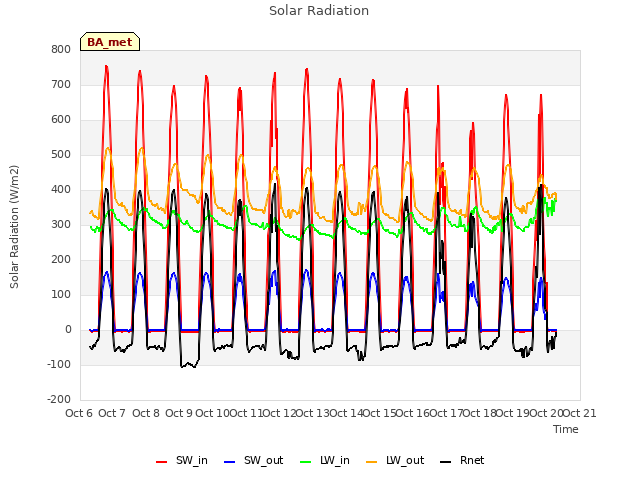Click the 200 y-axis tick label
This screenshot has height=480, width=640.
pos(61,260)
